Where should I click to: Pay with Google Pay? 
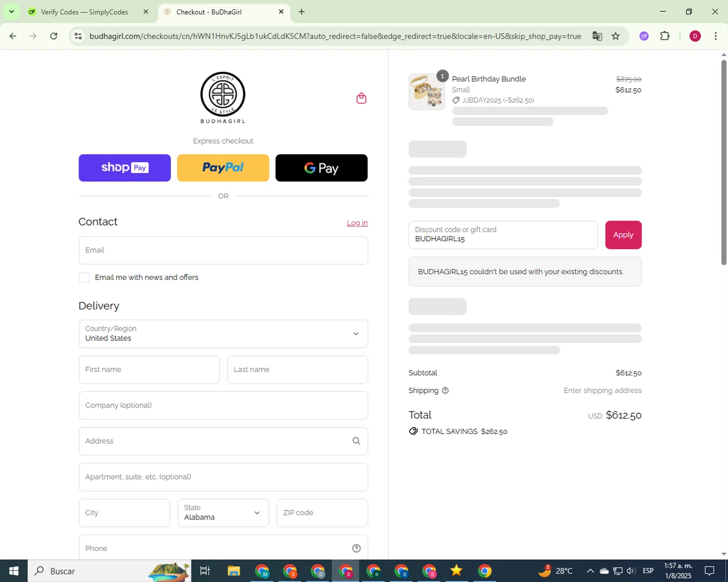[321, 168]
